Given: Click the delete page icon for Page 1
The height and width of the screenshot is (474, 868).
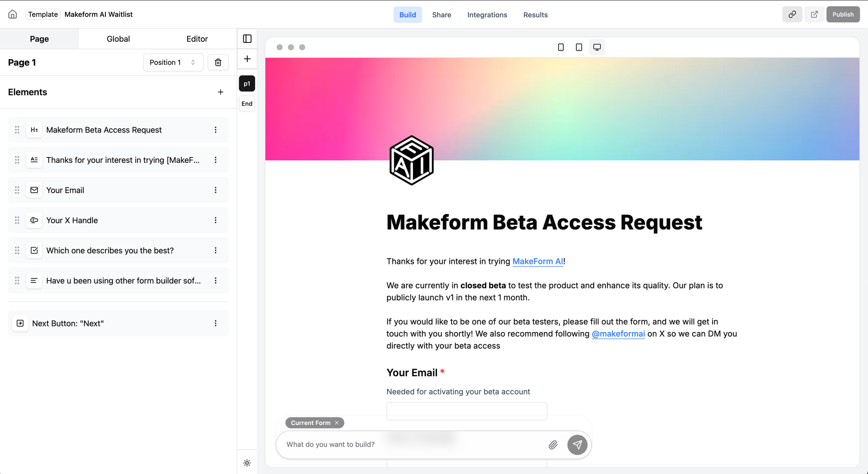Looking at the screenshot, I should pyautogui.click(x=218, y=63).
